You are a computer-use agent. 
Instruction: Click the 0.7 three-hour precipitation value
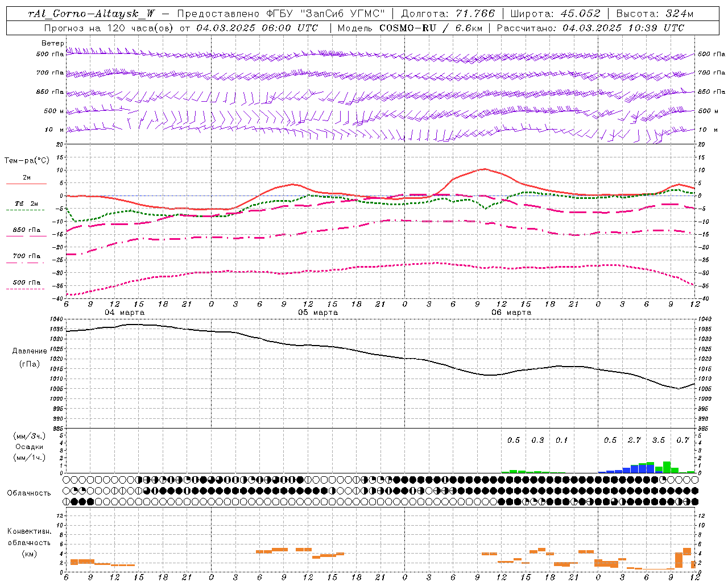[682, 440]
